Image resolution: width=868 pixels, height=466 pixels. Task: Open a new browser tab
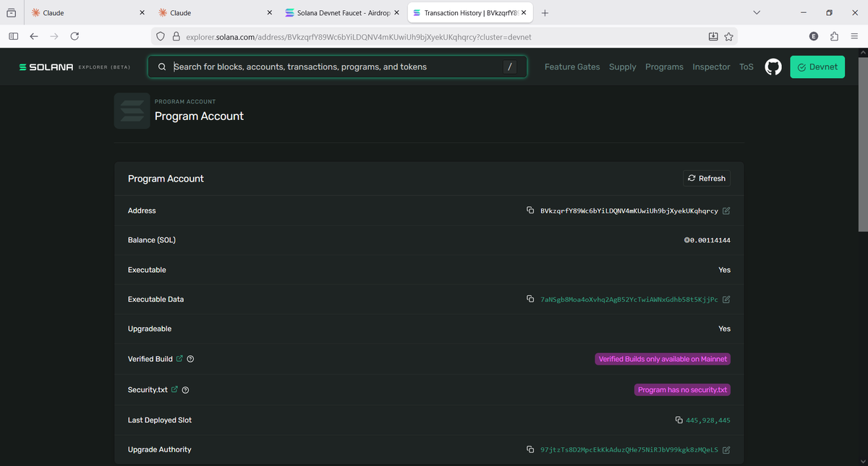click(x=545, y=13)
